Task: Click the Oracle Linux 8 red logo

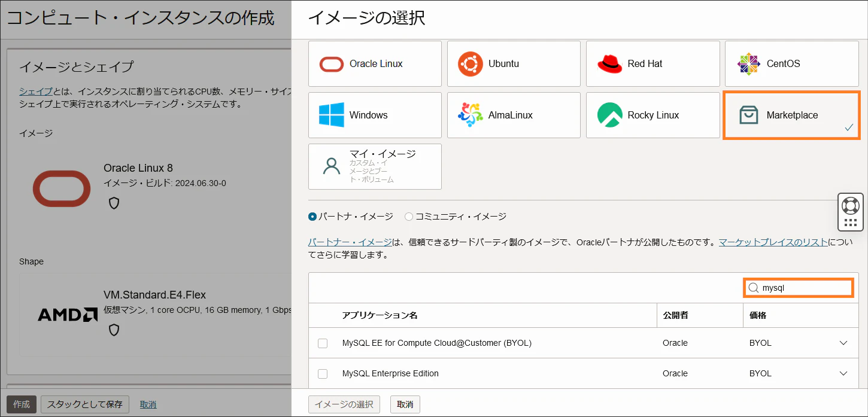Action: [x=62, y=188]
